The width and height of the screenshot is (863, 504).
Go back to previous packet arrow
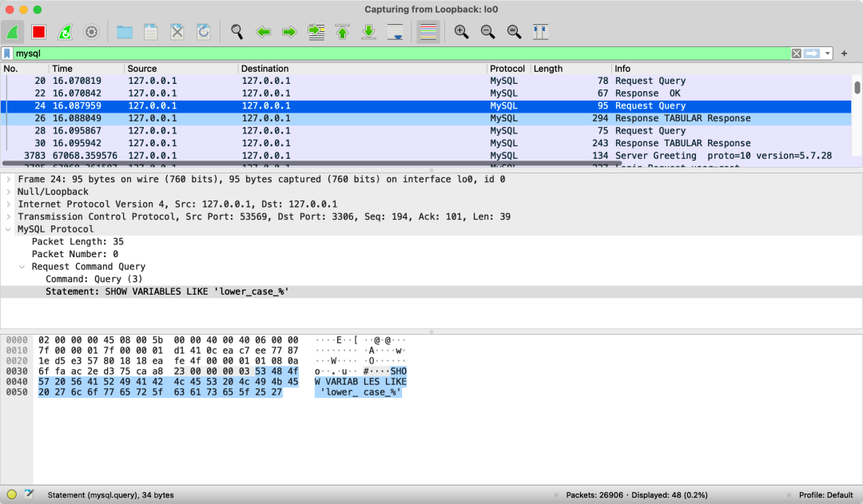(263, 32)
